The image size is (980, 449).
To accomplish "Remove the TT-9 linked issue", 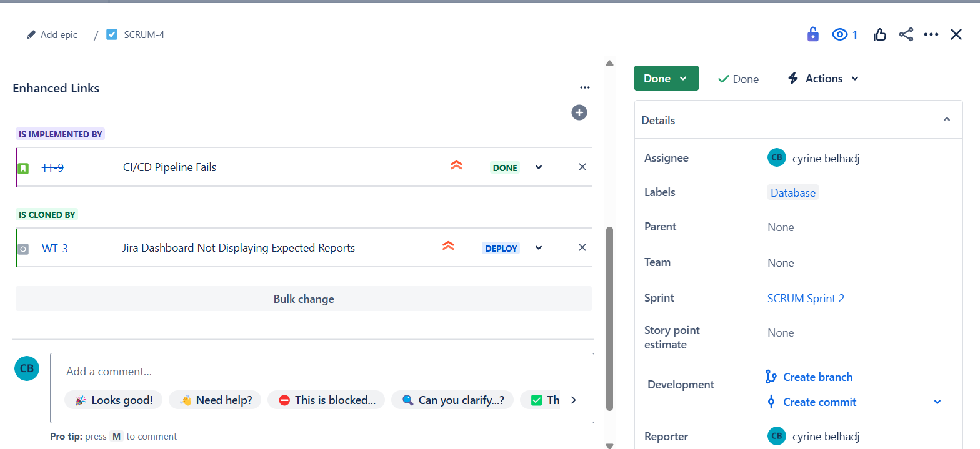I will tap(582, 167).
